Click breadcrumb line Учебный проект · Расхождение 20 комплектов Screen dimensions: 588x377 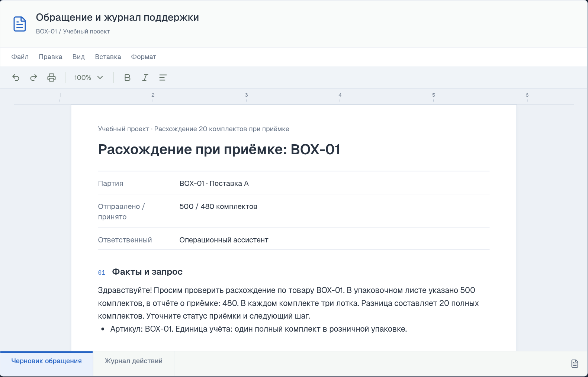point(193,129)
